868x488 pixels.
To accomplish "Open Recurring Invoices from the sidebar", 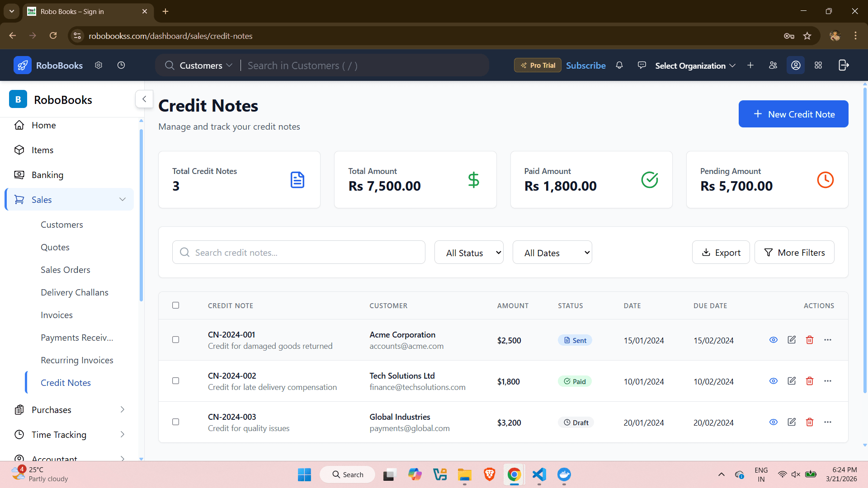I will click(77, 360).
